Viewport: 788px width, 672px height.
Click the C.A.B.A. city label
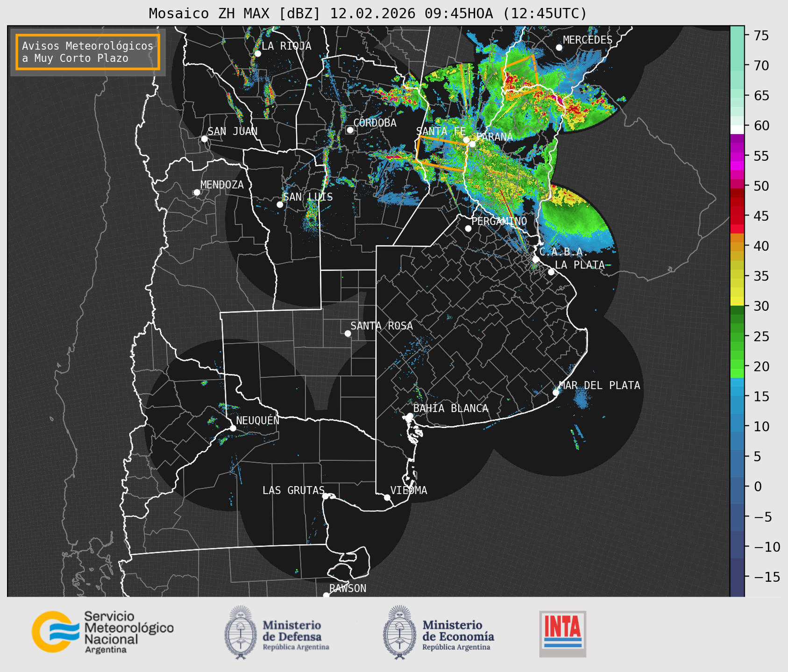coord(563,252)
